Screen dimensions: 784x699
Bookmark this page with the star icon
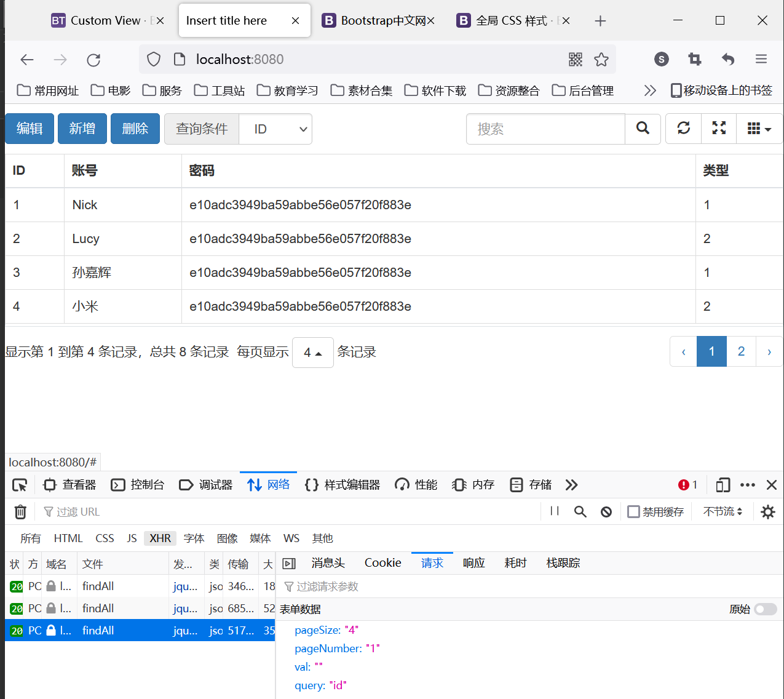tap(601, 59)
